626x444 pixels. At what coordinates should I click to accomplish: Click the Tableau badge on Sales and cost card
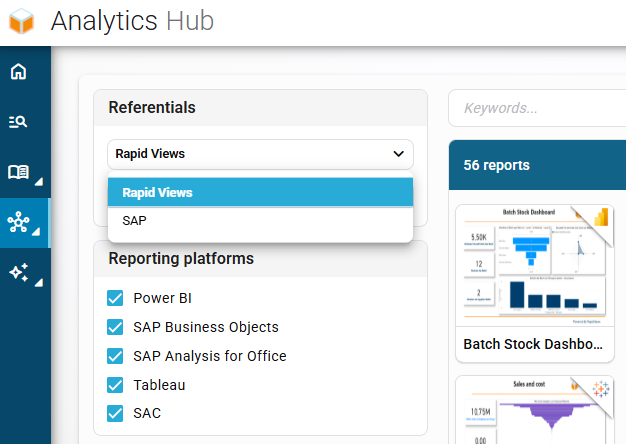(x=601, y=389)
